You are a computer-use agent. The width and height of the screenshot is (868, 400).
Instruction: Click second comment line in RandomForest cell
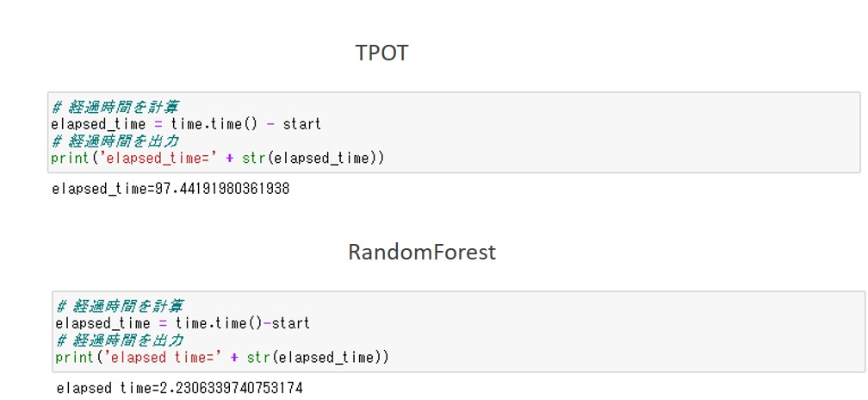[119, 340]
